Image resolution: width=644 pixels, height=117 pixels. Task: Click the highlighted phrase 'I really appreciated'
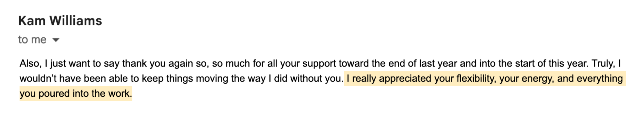(389, 78)
